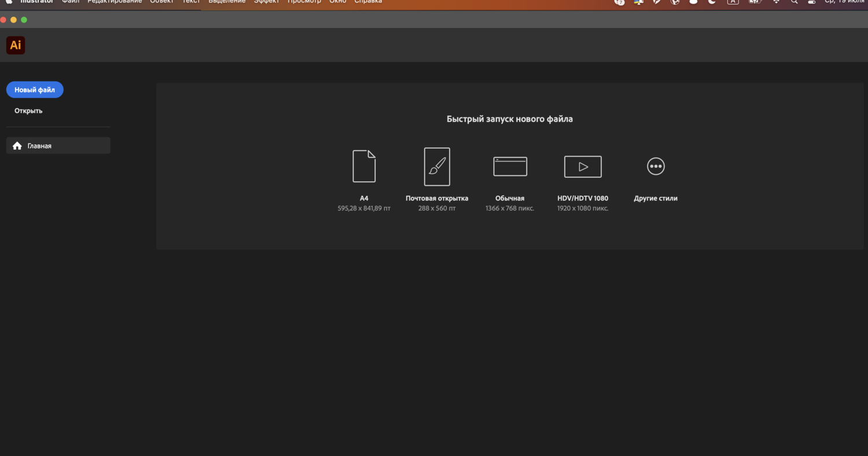Select the Обычная web window preset icon
This screenshot has height=456, width=868.
pos(510,167)
